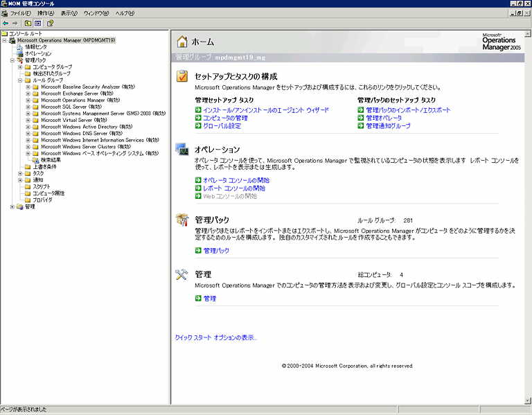Expand Microsoft Baseline Security Analyzer node
This screenshot has width=532, height=415.
tap(28, 87)
